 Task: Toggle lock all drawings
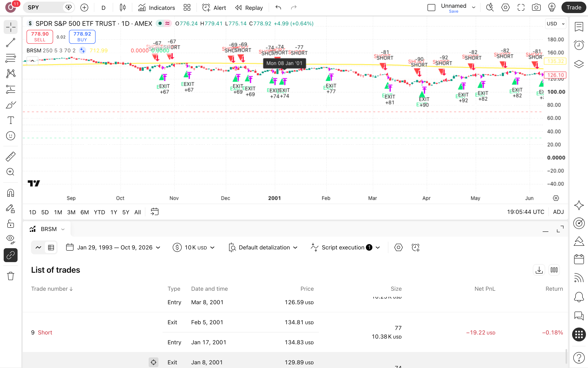(10, 224)
